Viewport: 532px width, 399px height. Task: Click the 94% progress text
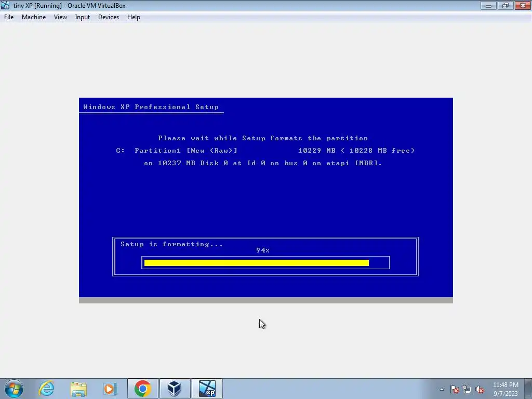click(x=262, y=250)
